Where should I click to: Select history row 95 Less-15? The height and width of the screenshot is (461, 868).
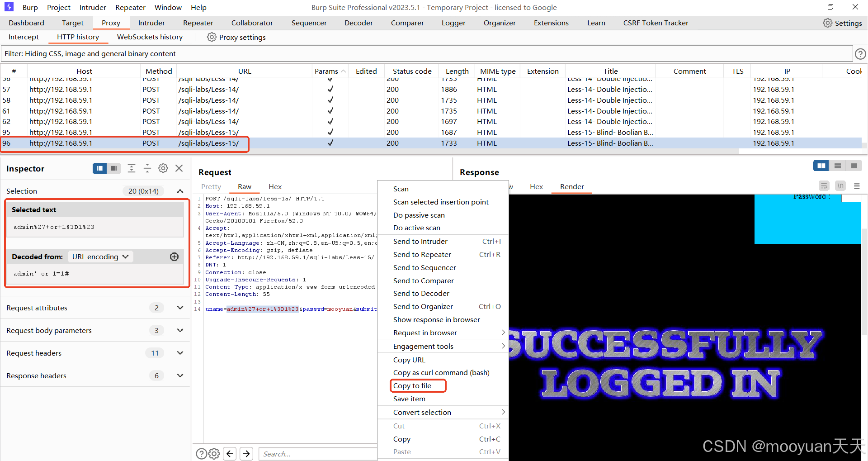point(431,133)
